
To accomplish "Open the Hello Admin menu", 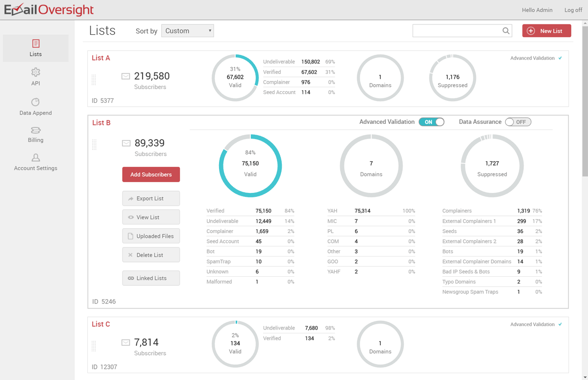I will coord(537,10).
